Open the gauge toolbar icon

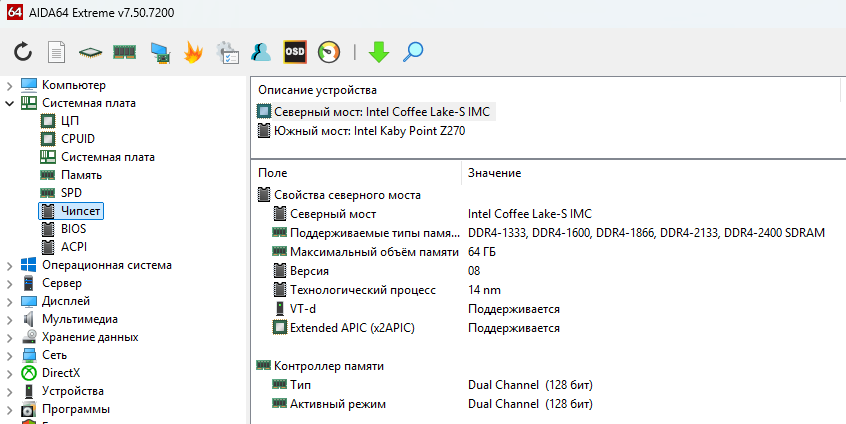click(329, 52)
